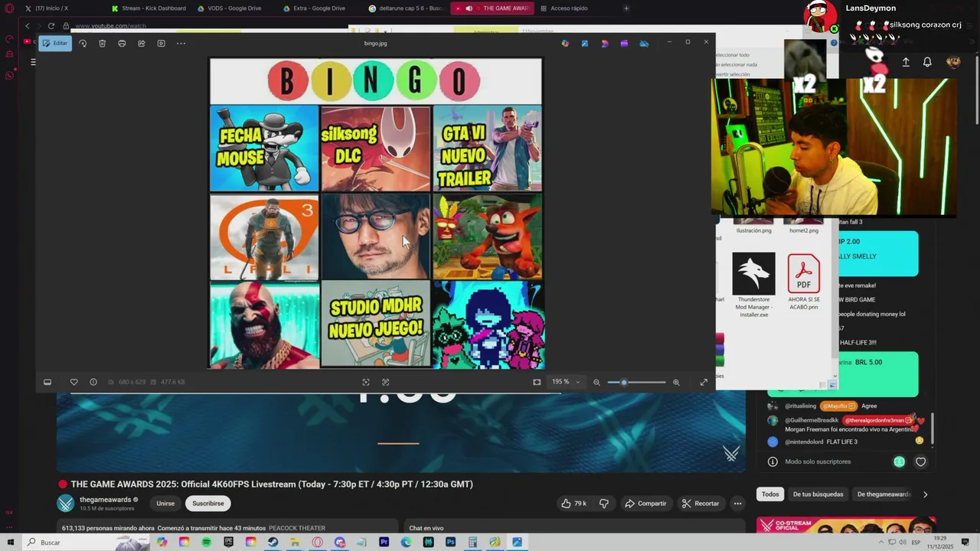Click Compartir to share the video
Viewport: 980px width, 551px height.
645,504
